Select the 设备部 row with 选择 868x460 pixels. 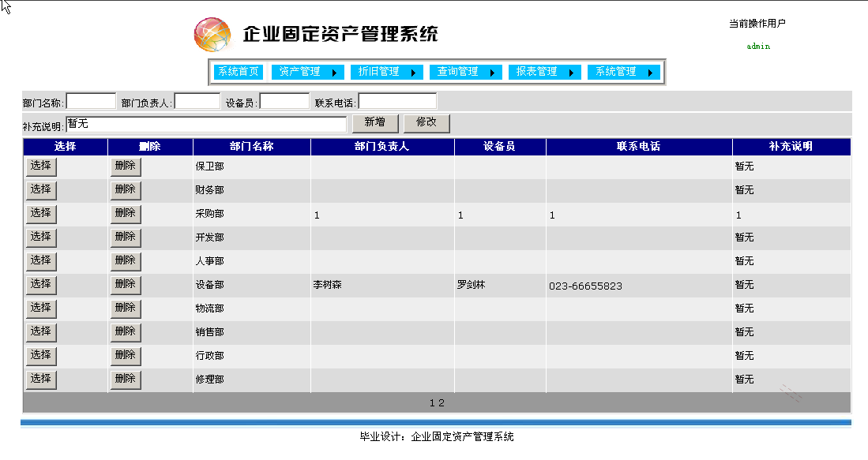click(41, 286)
